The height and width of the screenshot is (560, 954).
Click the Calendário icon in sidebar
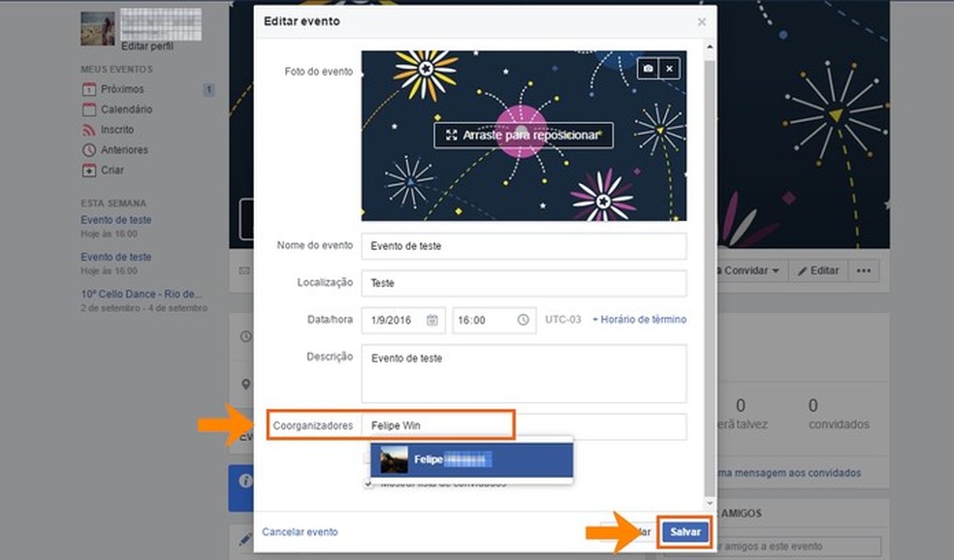(x=89, y=109)
